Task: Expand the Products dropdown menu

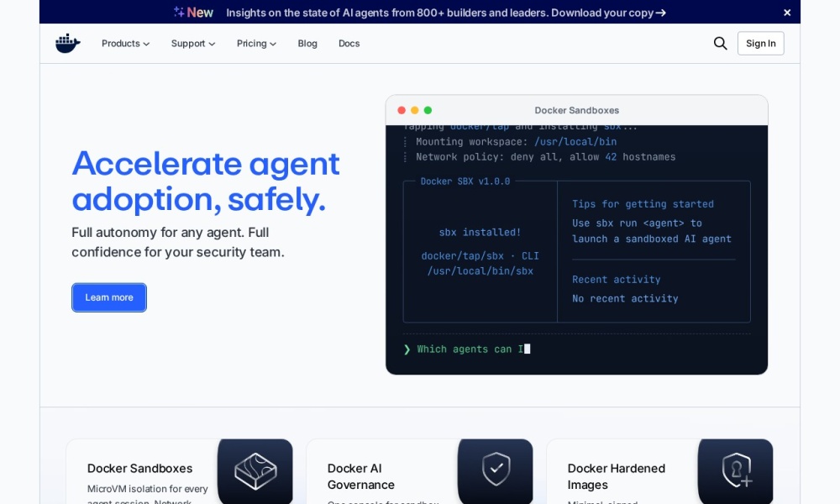Action: (x=125, y=44)
